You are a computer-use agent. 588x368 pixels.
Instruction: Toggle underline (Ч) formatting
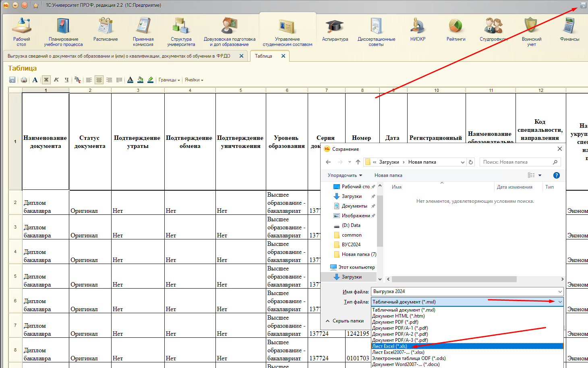66,80
